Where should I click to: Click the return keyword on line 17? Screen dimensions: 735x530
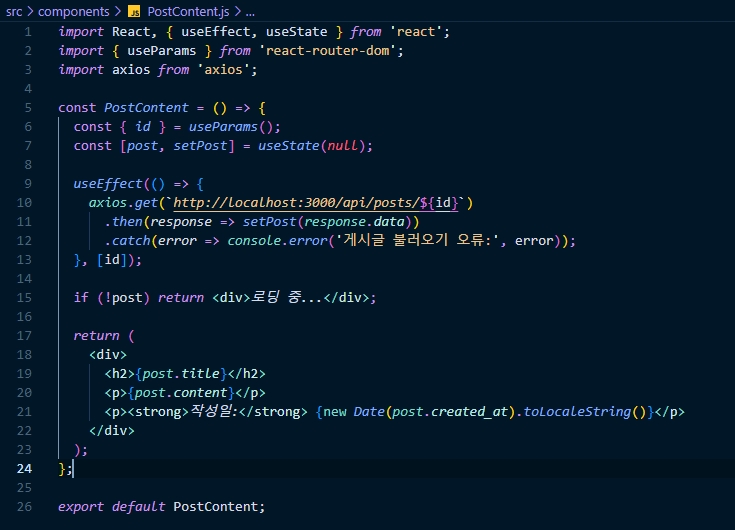point(96,336)
